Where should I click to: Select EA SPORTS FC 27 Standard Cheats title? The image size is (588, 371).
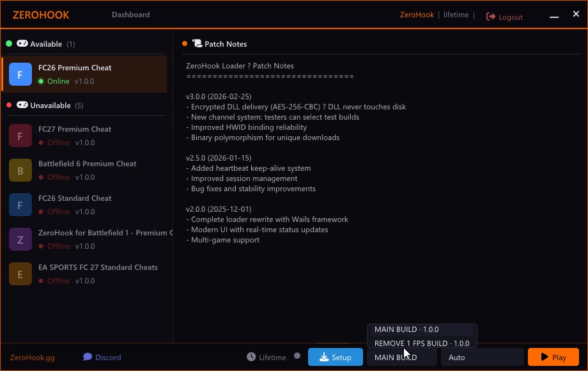(x=98, y=267)
